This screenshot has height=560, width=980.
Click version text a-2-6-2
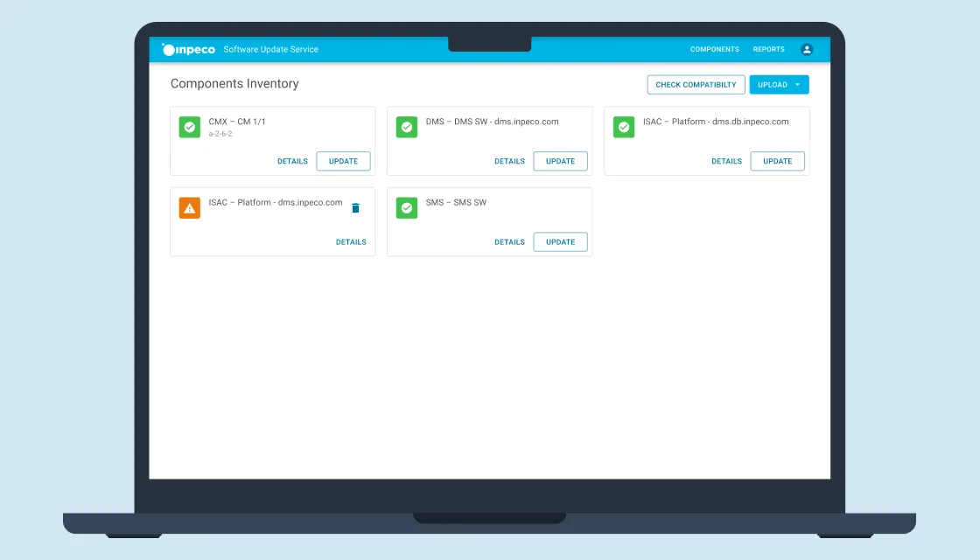(220, 134)
